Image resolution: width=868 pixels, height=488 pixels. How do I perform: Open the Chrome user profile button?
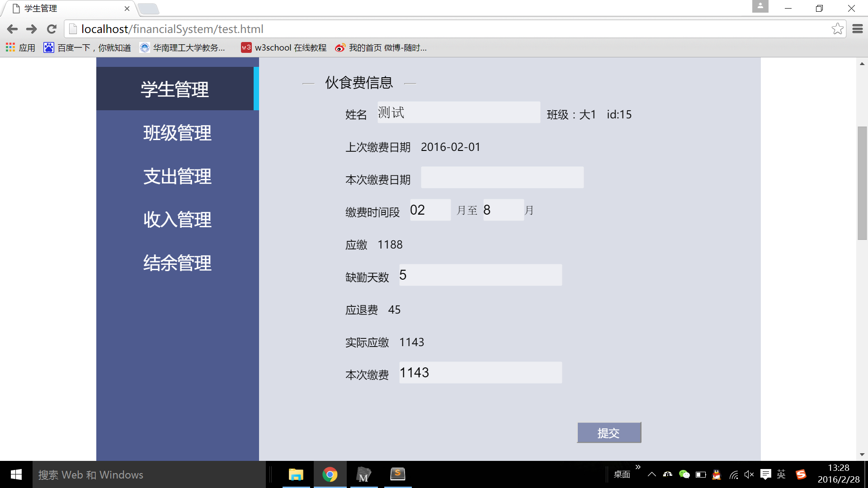click(760, 6)
